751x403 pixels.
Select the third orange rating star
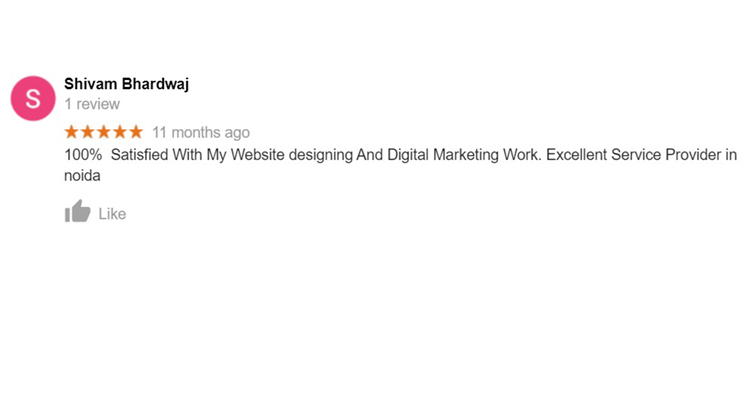pos(104,131)
